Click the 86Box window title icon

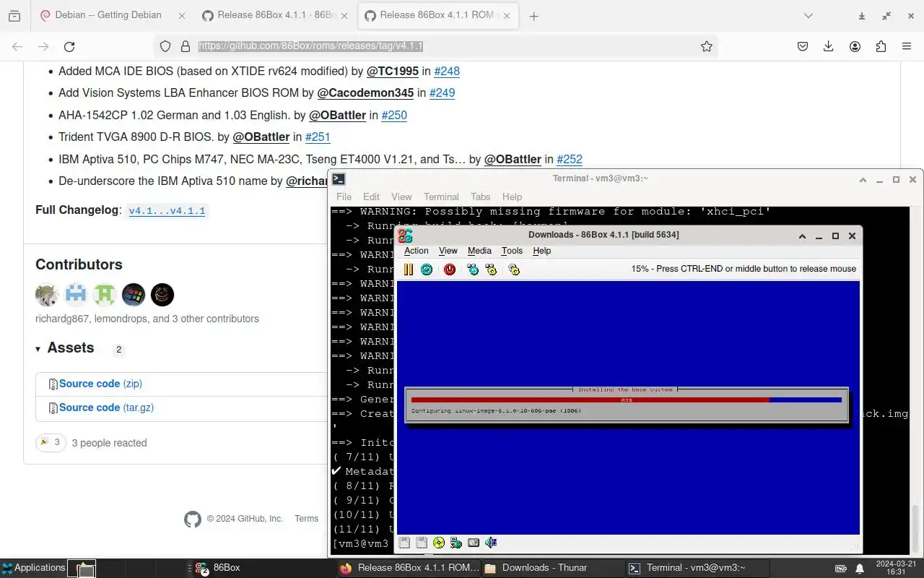click(406, 236)
